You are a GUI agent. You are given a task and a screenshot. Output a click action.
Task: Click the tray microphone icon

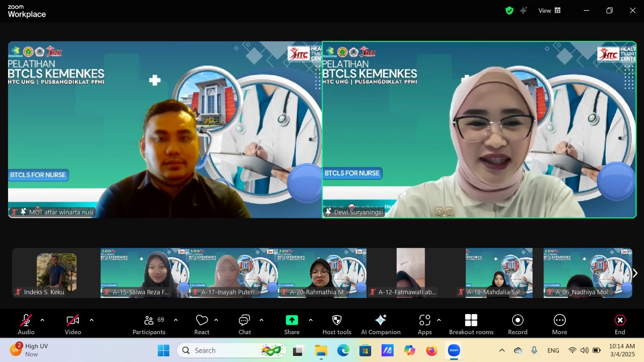coord(534,350)
